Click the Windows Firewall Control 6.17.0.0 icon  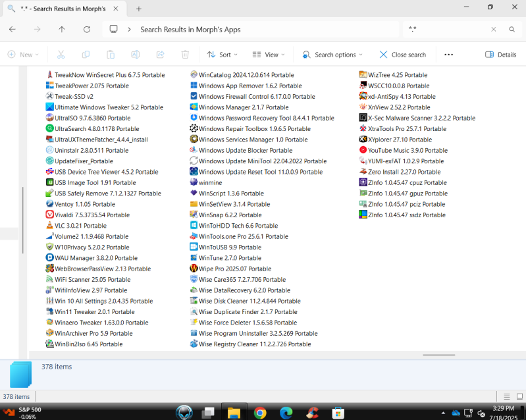[x=194, y=96]
